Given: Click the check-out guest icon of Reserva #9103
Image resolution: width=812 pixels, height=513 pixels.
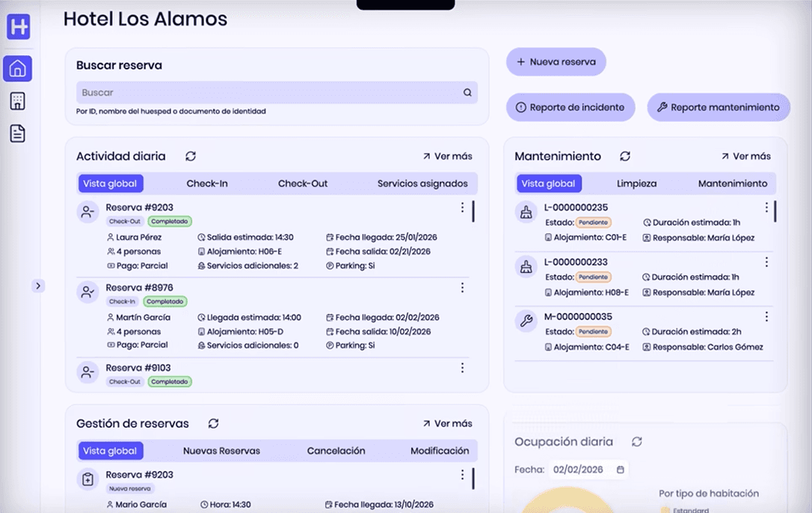Looking at the screenshot, I should tap(87, 372).
